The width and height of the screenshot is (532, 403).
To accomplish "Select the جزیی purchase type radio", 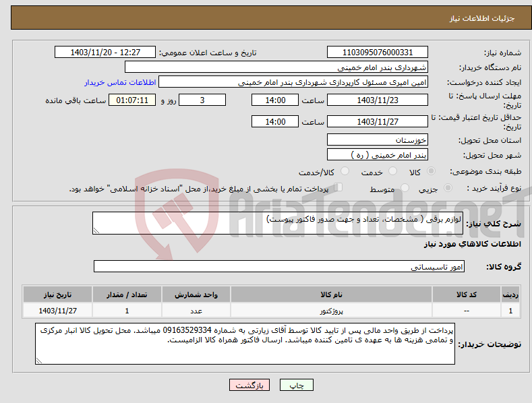I will click(x=448, y=188).
